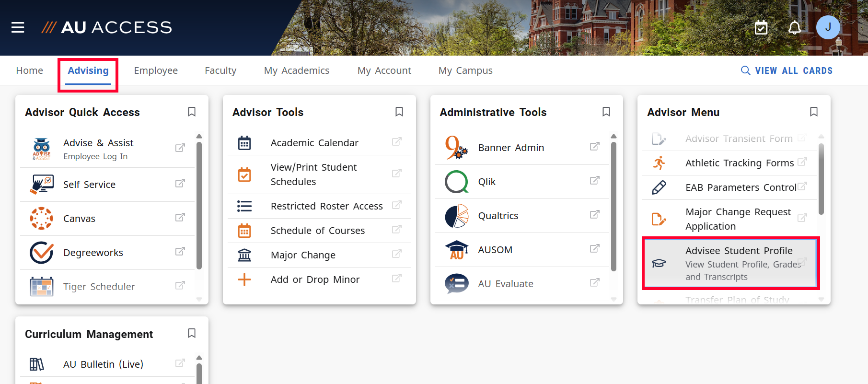Bookmark the Advisor Tools card

tap(399, 112)
